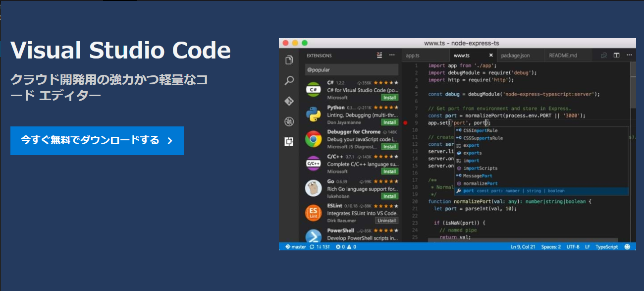Choose the import keyword suggestion
This screenshot has height=291, width=644.
[x=541, y=161]
